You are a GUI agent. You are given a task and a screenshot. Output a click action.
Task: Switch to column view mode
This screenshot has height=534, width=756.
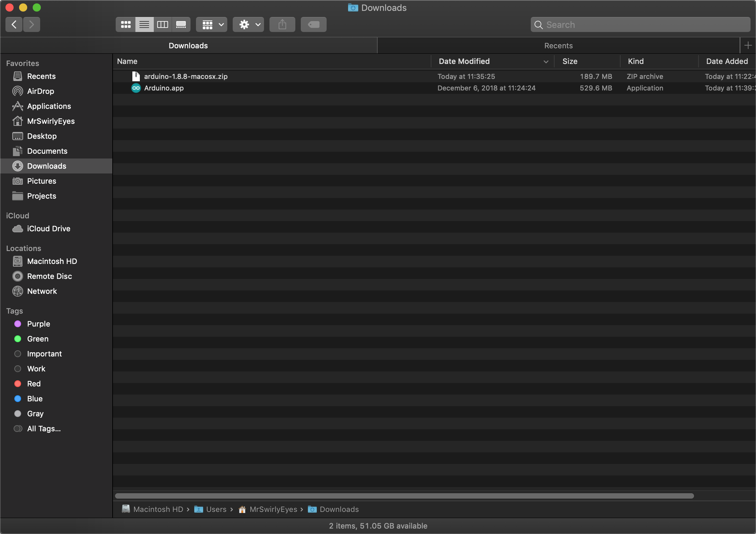click(x=162, y=24)
